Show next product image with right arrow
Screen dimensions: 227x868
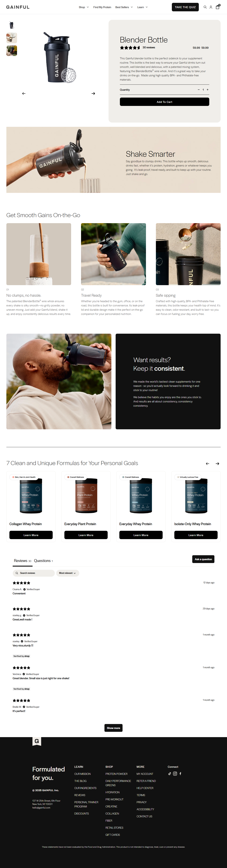coord(93,94)
